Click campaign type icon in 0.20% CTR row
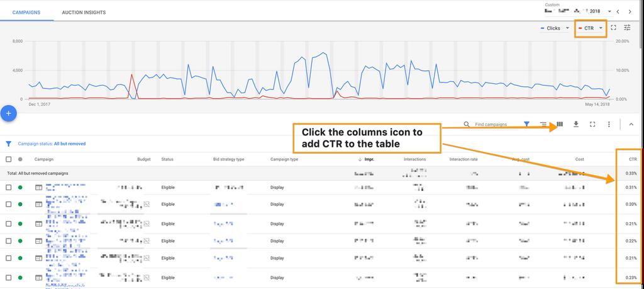The width and height of the screenshot is (644, 289). pyautogui.click(x=38, y=204)
